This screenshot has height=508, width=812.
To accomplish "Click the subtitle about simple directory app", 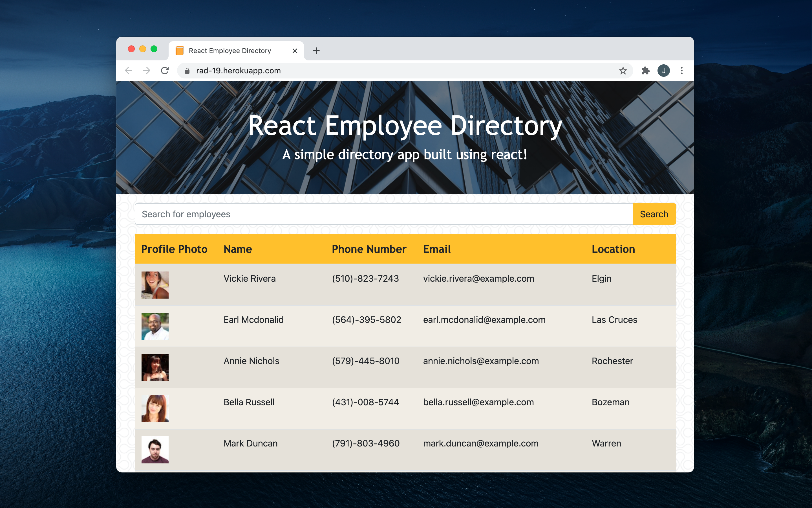I will point(405,155).
